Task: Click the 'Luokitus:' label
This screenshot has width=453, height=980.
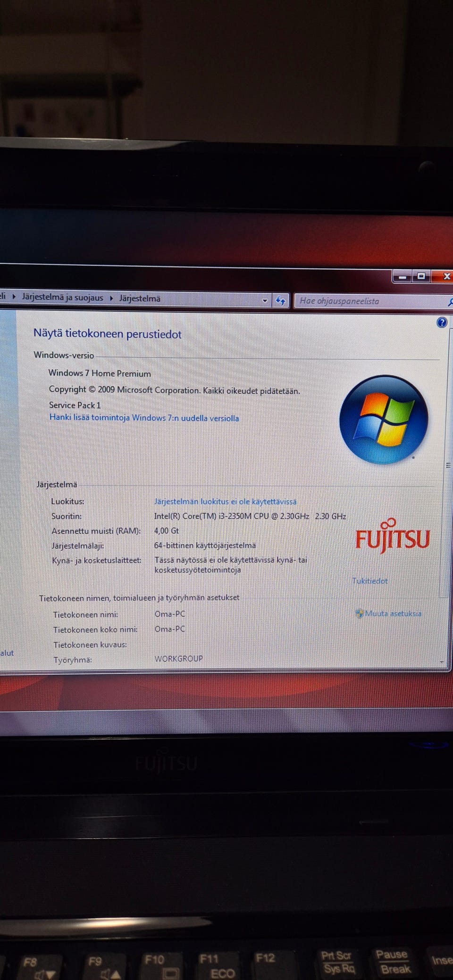Action: point(67,501)
